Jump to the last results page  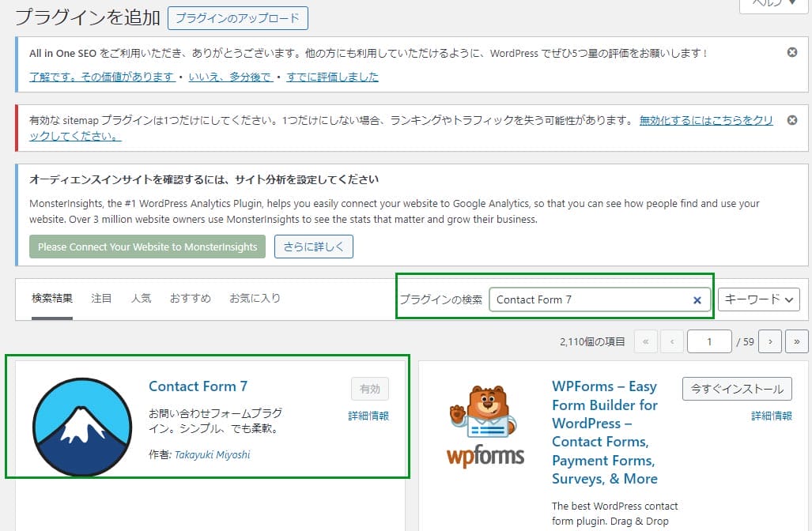coord(796,341)
